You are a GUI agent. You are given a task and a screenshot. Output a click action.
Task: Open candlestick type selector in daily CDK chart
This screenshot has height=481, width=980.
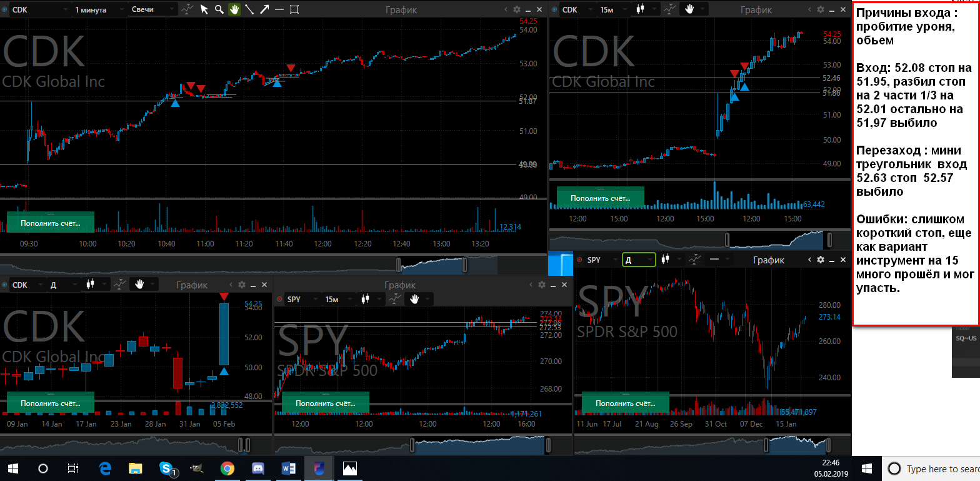point(94,285)
